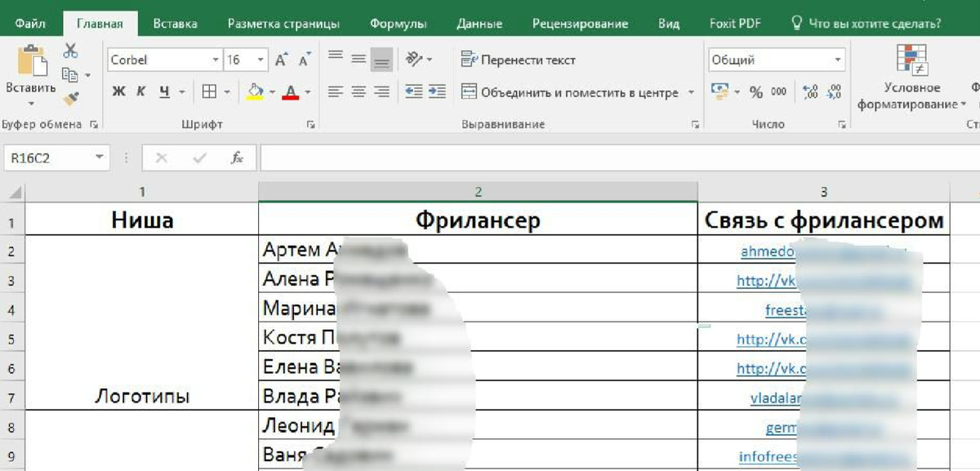Click the formula bar input field
Screen dimensions: 980x471
click(619, 158)
